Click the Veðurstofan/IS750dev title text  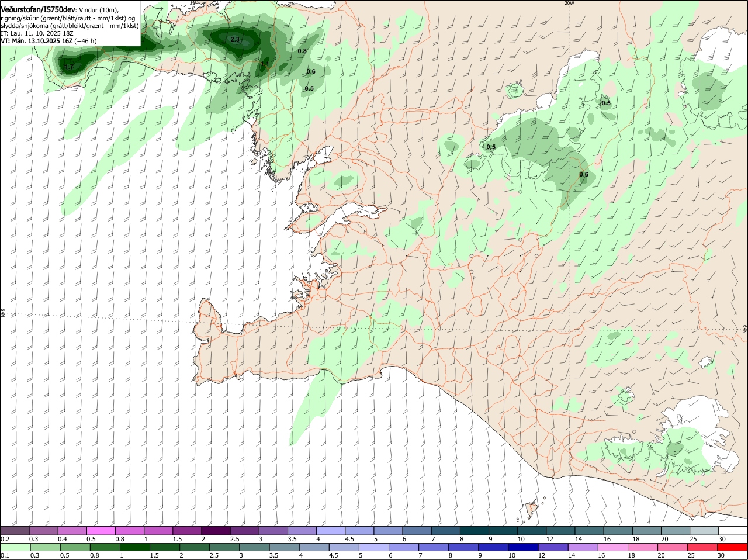pyautogui.click(x=38, y=10)
